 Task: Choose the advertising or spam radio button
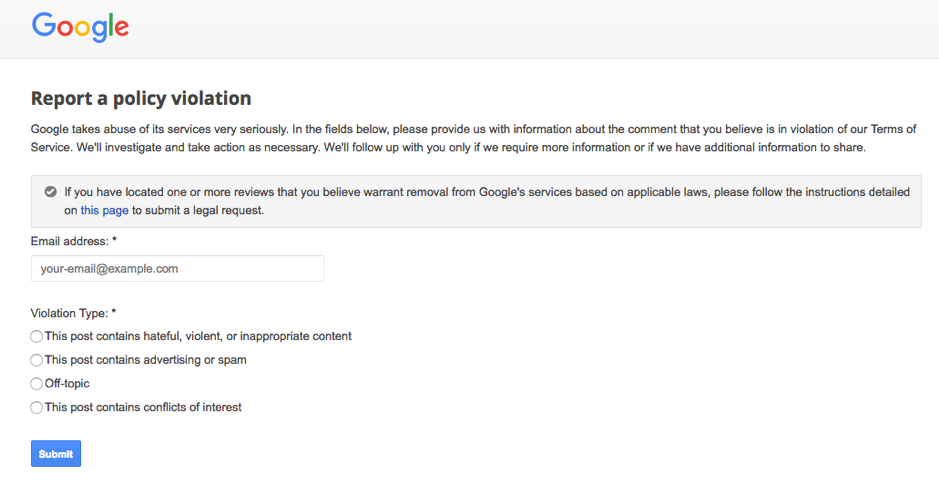(37, 360)
